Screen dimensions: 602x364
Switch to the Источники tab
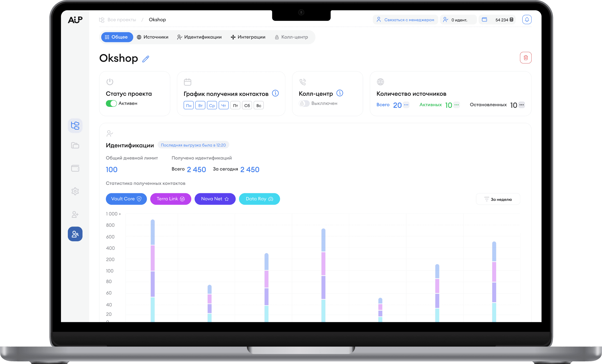[152, 37]
